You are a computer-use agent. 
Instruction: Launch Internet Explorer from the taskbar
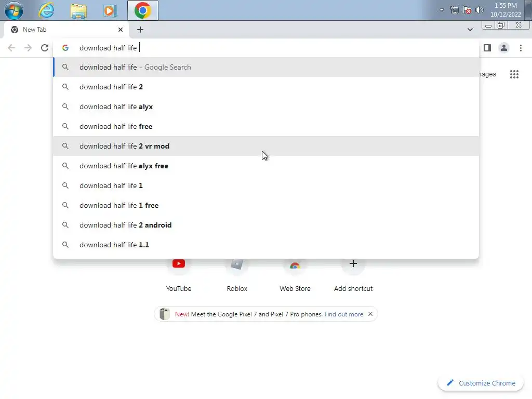[x=46, y=10]
